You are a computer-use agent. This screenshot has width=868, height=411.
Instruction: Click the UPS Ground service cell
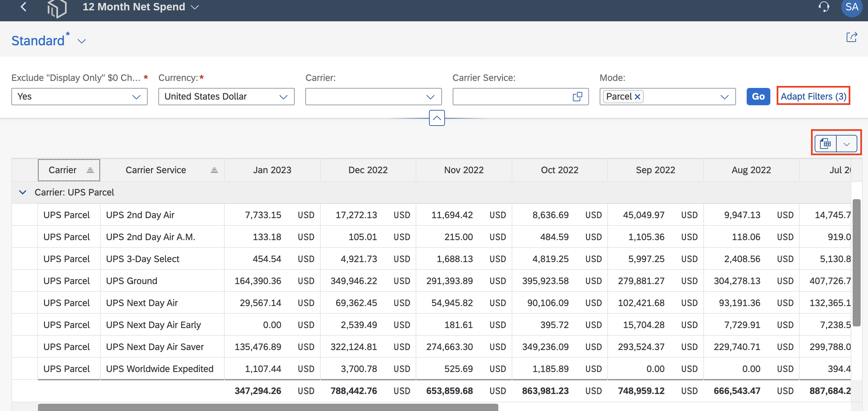coord(162,281)
